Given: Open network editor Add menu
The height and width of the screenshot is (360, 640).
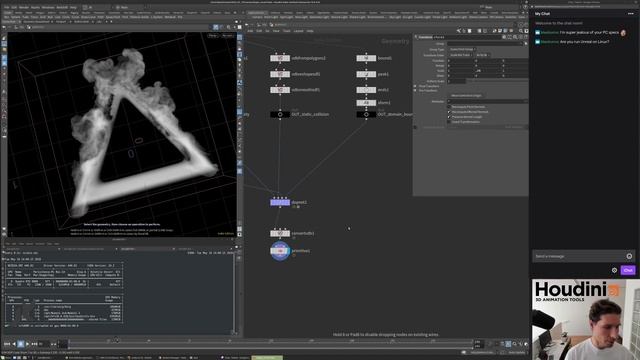Looking at the screenshot, I should (250, 31).
